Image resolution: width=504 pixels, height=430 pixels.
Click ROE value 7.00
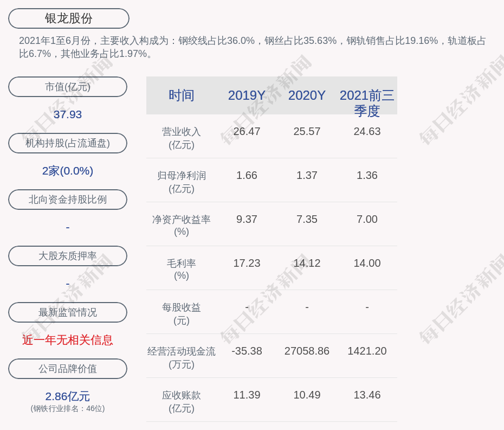[x=367, y=220]
